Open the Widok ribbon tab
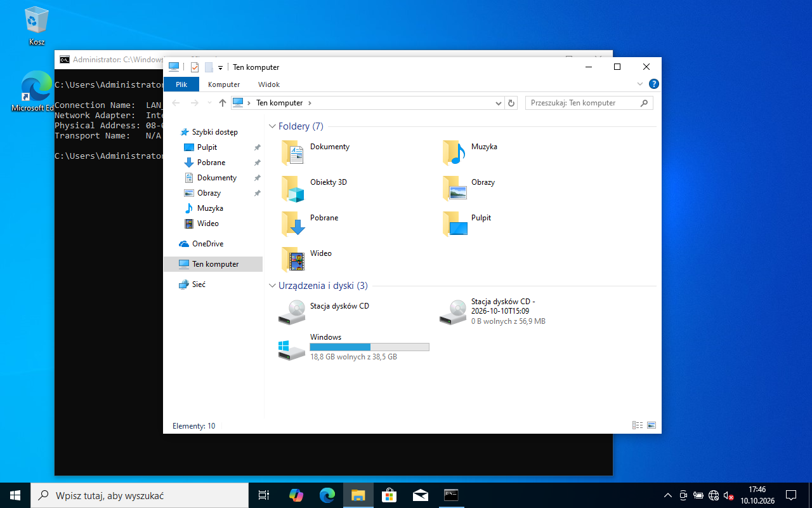The height and width of the screenshot is (508, 812). coord(269,84)
